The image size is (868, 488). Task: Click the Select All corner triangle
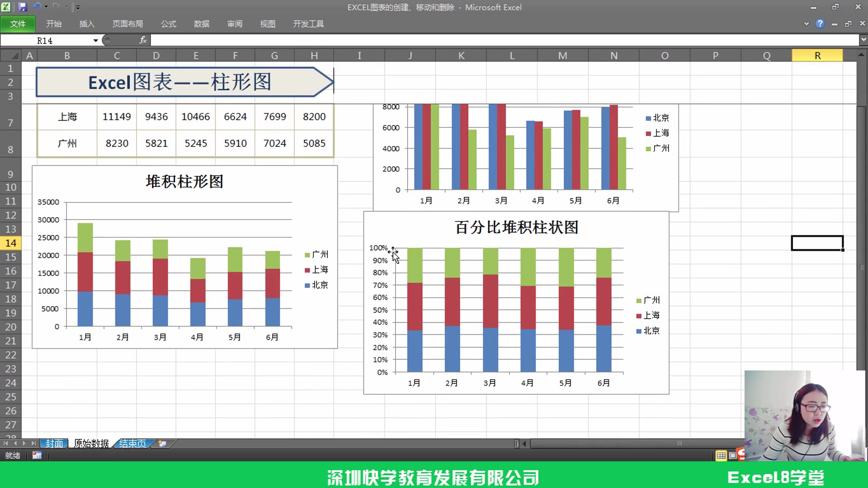point(14,56)
